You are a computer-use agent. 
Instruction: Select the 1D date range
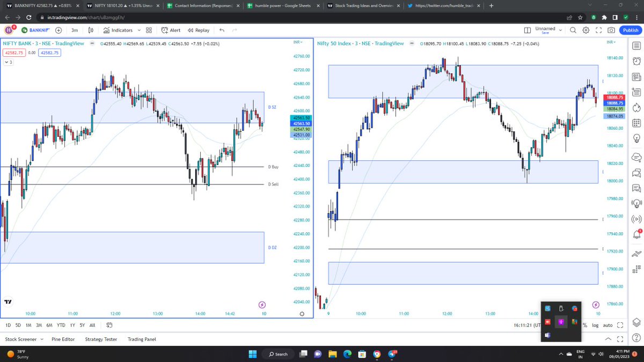coord(8,325)
